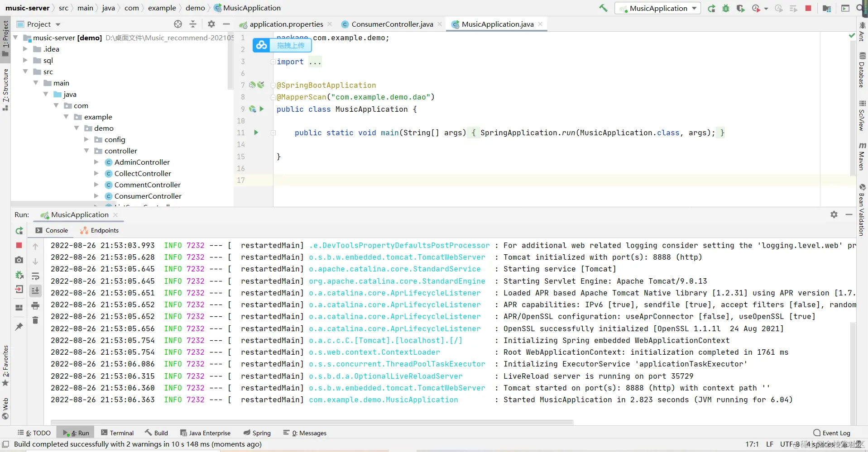This screenshot has height=452, width=868.
Task: Toggle the Structure side panel
Action: (5, 89)
